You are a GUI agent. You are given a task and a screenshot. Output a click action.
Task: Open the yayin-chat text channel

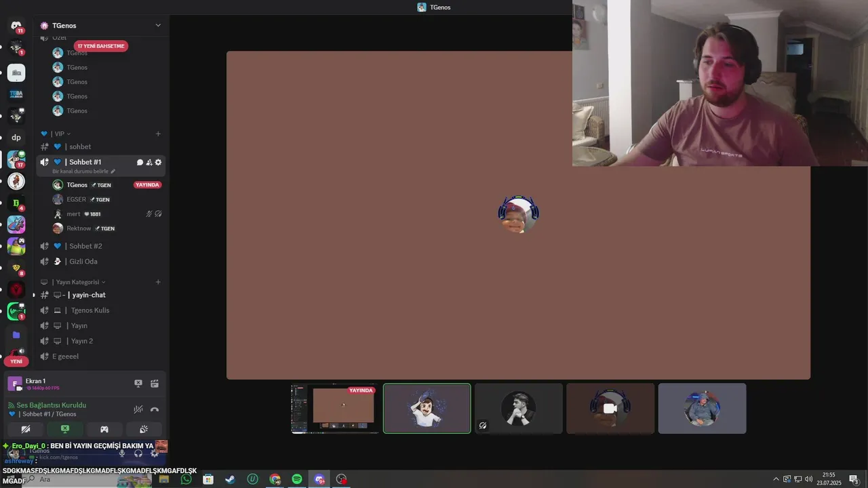point(101,295)
